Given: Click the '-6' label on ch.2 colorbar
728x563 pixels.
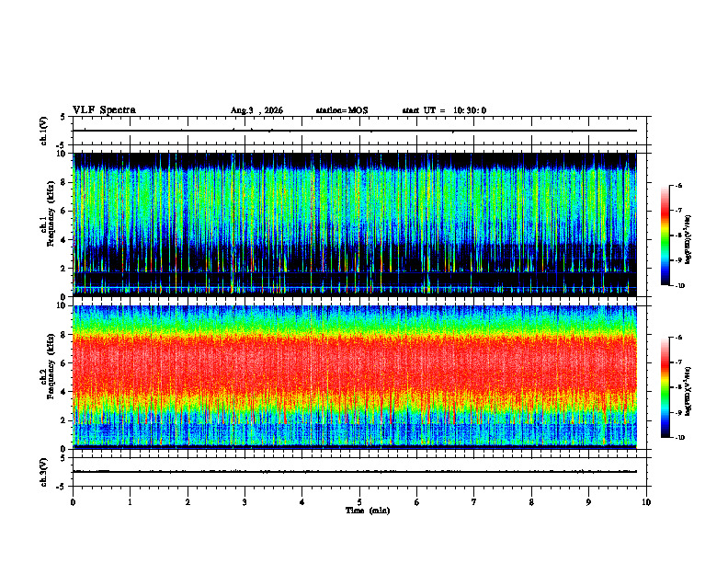Looking at the screenshot, I should [678, 338].
